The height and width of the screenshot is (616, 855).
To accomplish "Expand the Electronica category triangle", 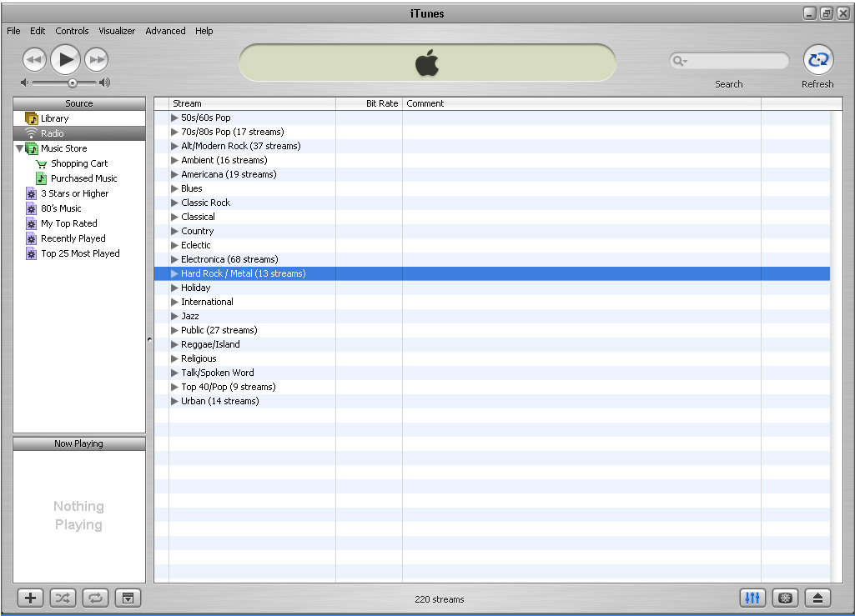I will click(x=174, y=259).
